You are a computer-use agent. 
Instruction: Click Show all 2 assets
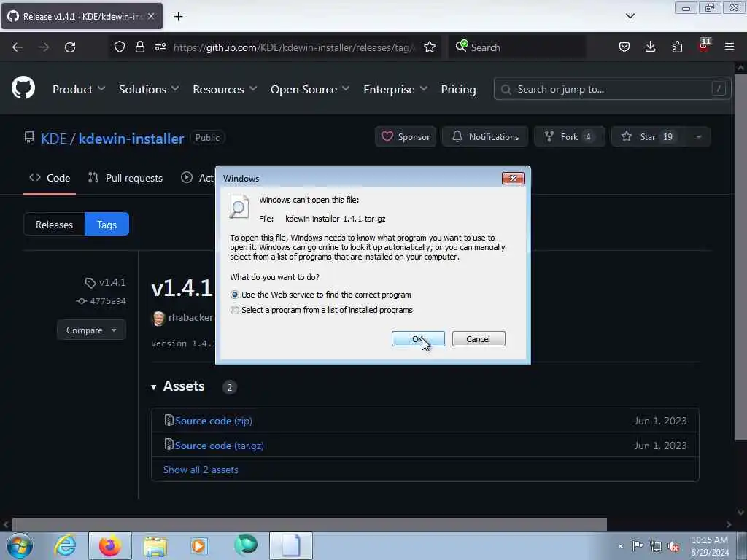(201, 470)
